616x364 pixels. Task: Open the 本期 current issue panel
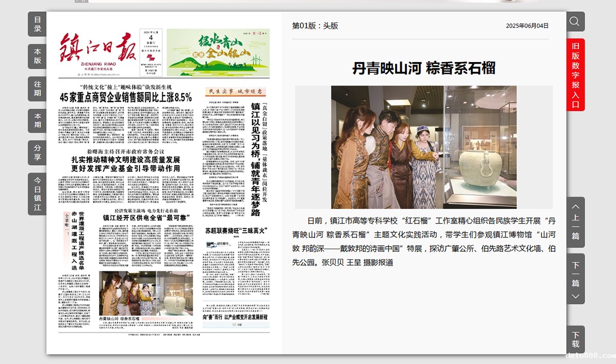37,120
